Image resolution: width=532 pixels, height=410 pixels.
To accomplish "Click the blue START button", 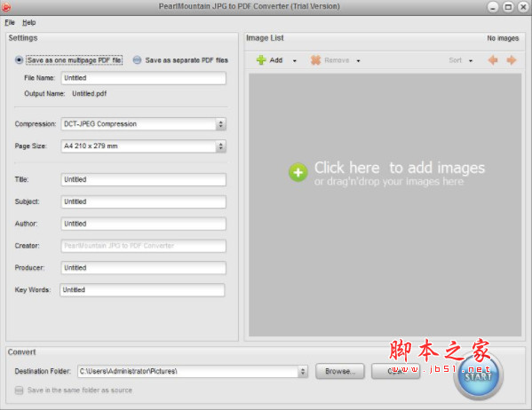I will (x=479, y=375).
